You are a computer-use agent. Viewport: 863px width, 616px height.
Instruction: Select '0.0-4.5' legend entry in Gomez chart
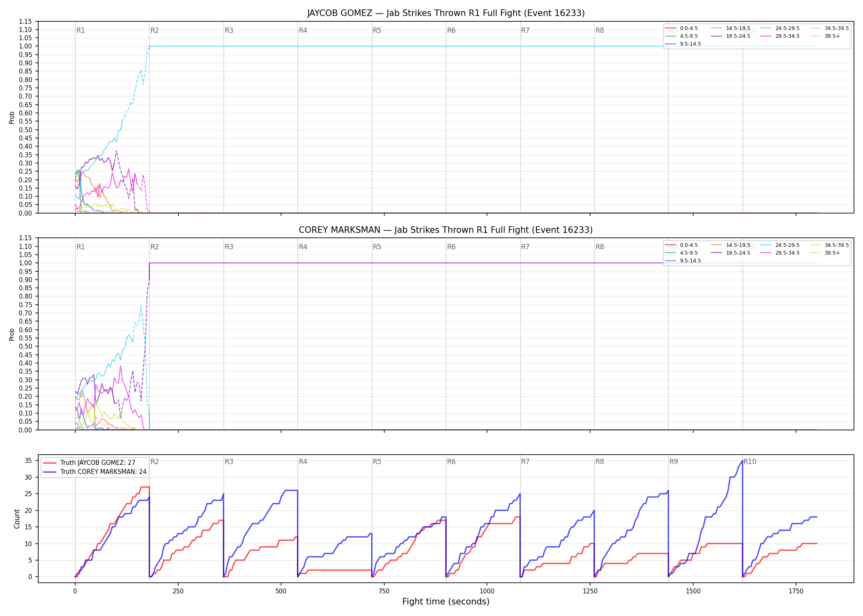(681, 28)
